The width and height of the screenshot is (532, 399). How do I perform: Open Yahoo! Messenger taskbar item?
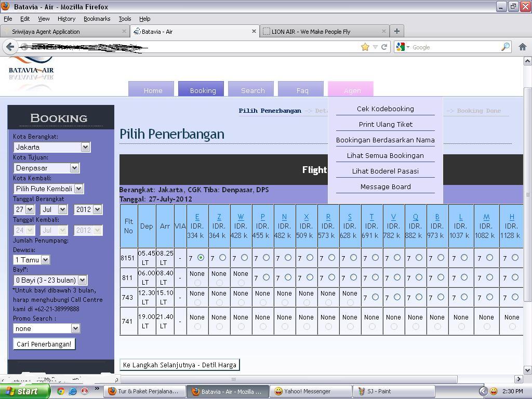(x=312, y=392)
